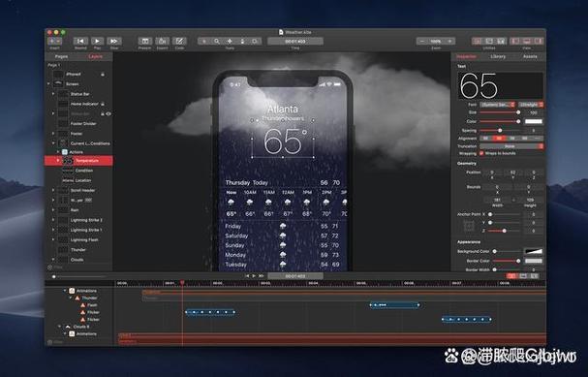This screenshot has width=588, height=377.
Task: Zoom in with the plus button
Action: [449, 42]
